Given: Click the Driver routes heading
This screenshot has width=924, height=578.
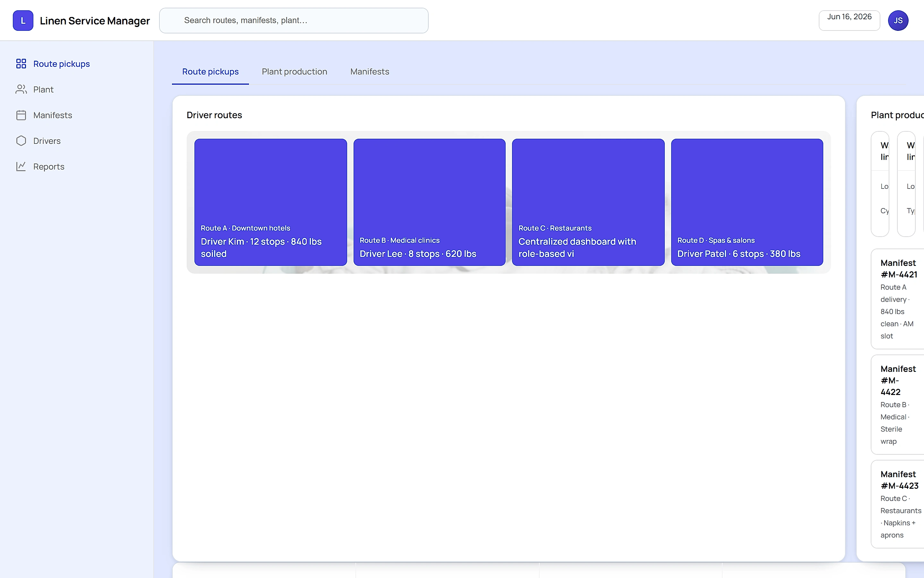Looking at the screenshot, I should (x=214, y=115).
